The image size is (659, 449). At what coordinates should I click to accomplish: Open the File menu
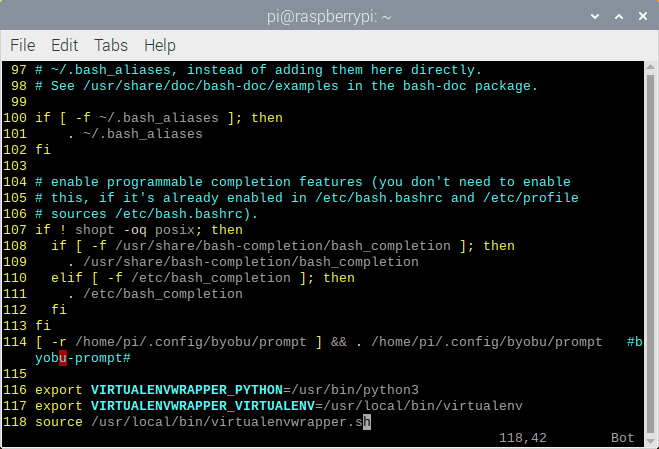(x=22, y=45)
